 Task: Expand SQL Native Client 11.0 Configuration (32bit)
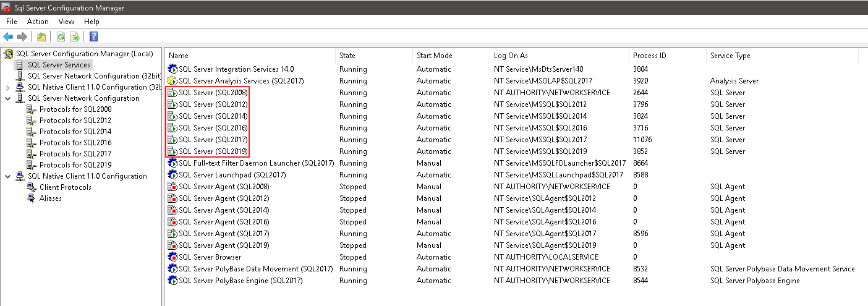coord(7,87)
